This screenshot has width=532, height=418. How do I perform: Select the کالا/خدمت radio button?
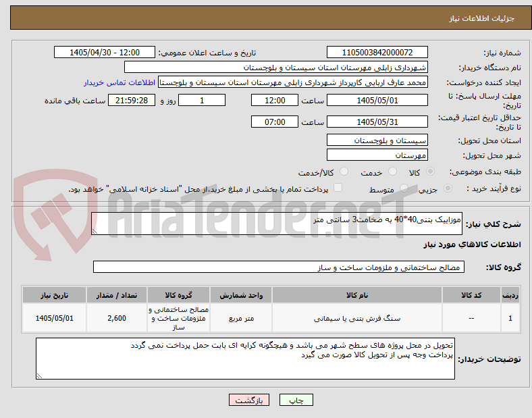coord(344,172)
